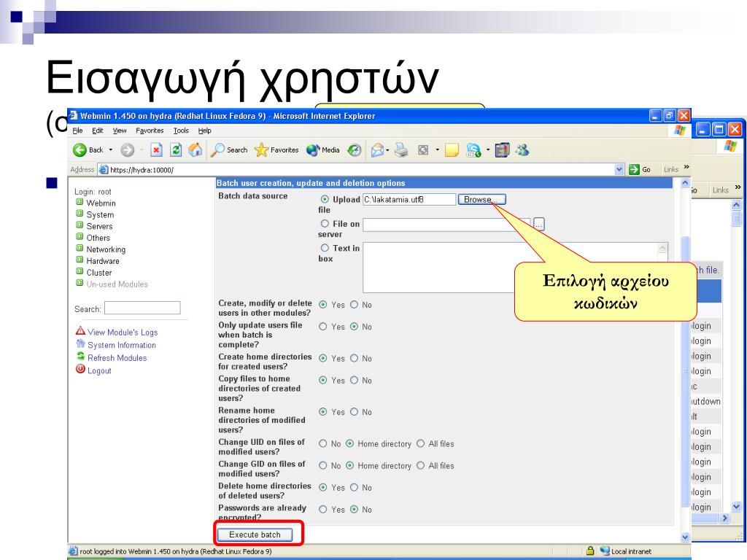Expand the System category in sidebar
The width and height of the screenshot is (747, 560).
click(80, 214)
